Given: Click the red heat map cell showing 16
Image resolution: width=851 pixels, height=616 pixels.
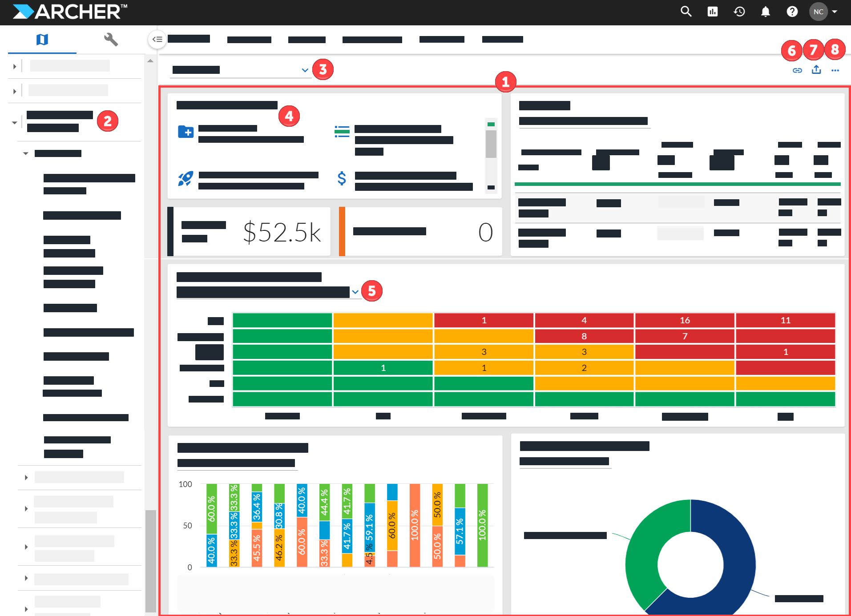Looking at the screenshot, I should [x=685, y=320].
